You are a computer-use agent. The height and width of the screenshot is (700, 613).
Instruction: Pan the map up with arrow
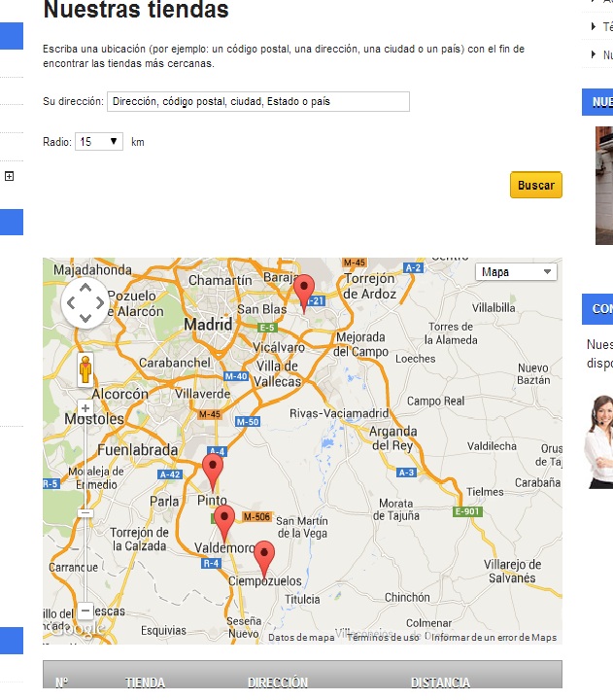point(85,288)
